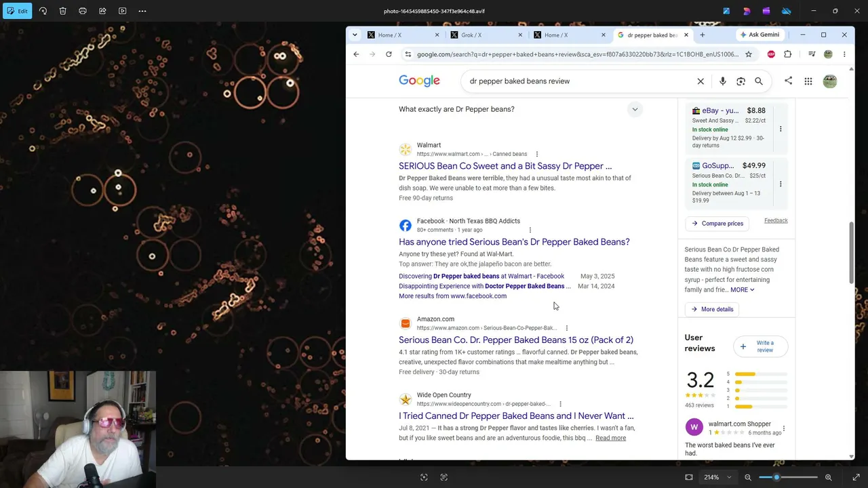Rotate the image in Photos toolbar
This screenshot has width=868, height=488.
43,11
